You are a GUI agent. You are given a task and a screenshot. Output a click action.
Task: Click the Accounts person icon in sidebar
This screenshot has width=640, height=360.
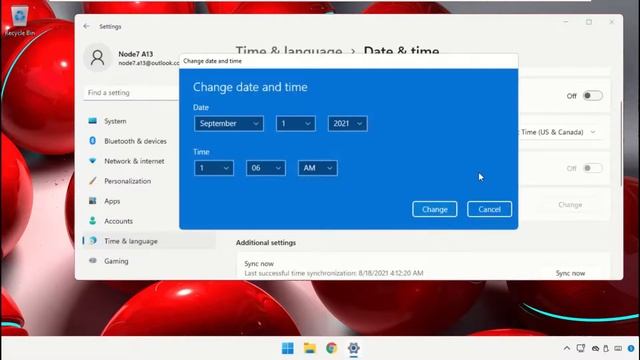pos(93,220)
